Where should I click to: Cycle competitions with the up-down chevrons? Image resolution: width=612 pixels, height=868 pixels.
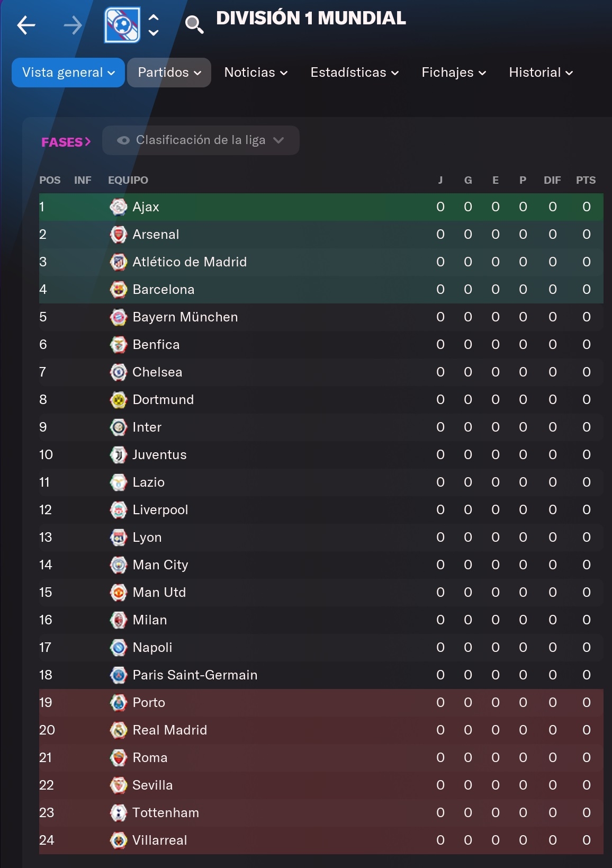154,25
